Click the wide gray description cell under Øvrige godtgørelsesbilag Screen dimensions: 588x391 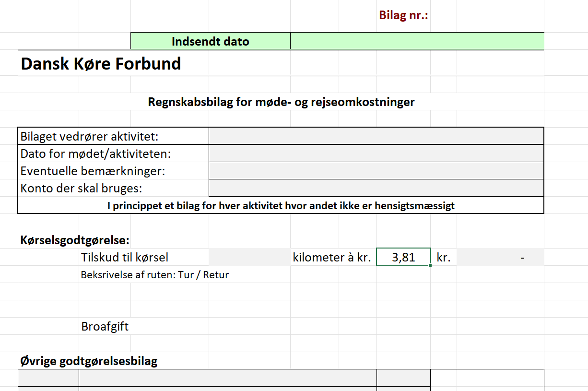227,378
